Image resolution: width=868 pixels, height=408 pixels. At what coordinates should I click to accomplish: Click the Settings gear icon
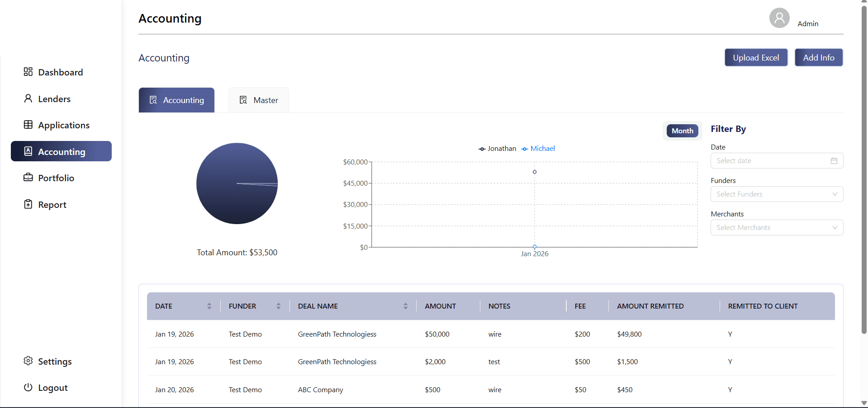[x=28, y=361]
